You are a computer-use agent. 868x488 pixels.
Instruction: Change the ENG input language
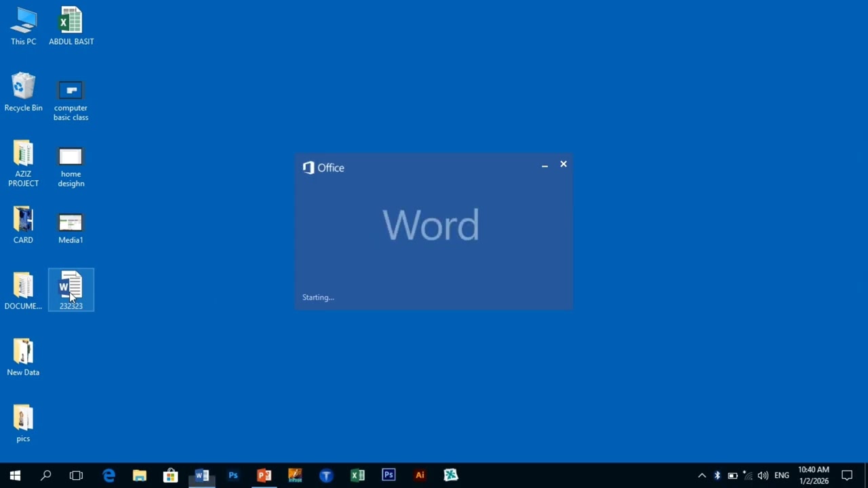coord(782,475)
